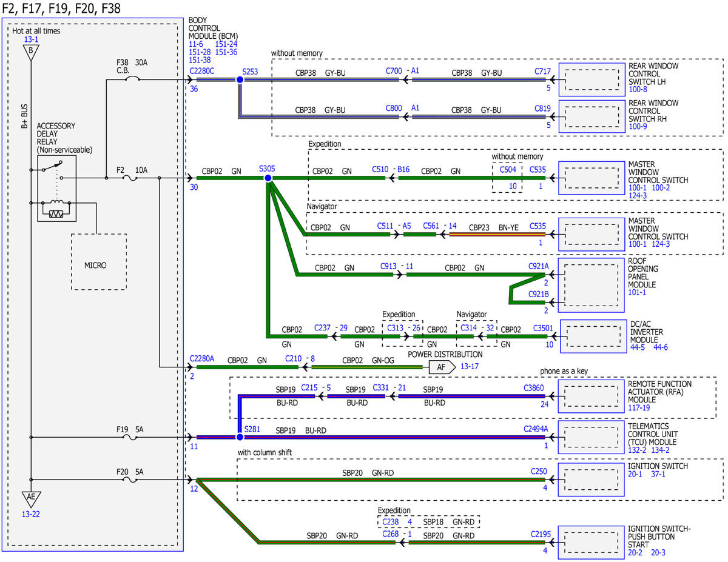Follow the 13-17 power distribution link
Image resolution: width=728 pixels, height=562 pixels.
[470, 367]
